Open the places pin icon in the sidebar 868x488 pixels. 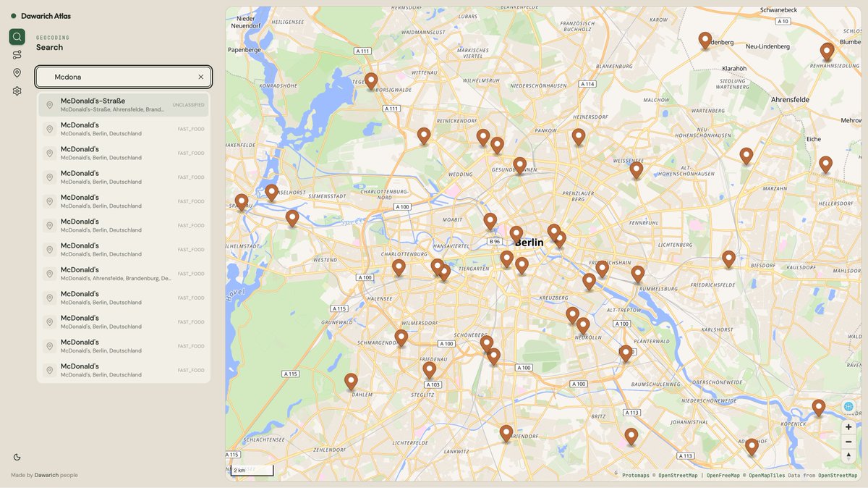pyautogui.click(x=17, y=72)
